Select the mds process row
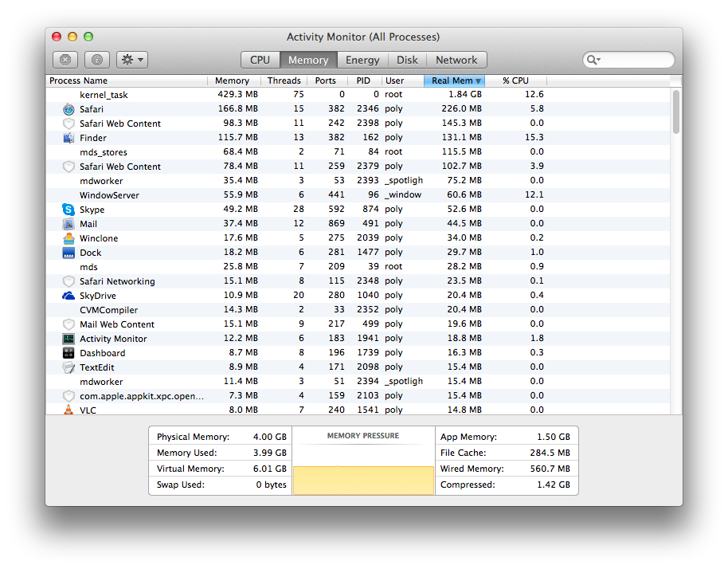The image size is (728, 569). pyautogui.click(x=358, y=267)
